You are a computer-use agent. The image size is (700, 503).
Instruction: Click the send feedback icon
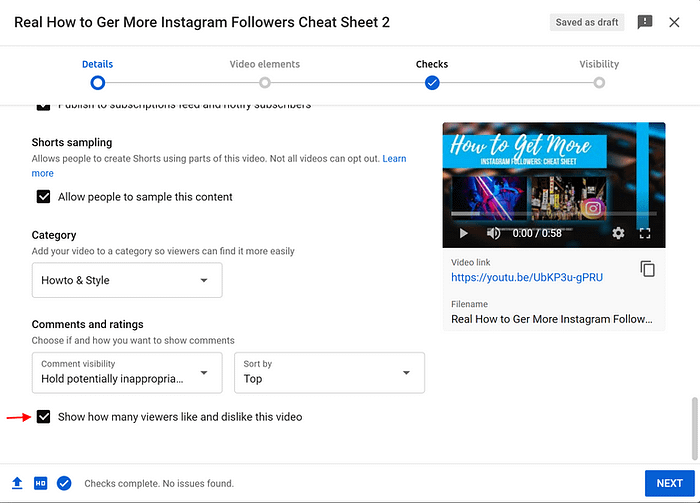point(645,22)
